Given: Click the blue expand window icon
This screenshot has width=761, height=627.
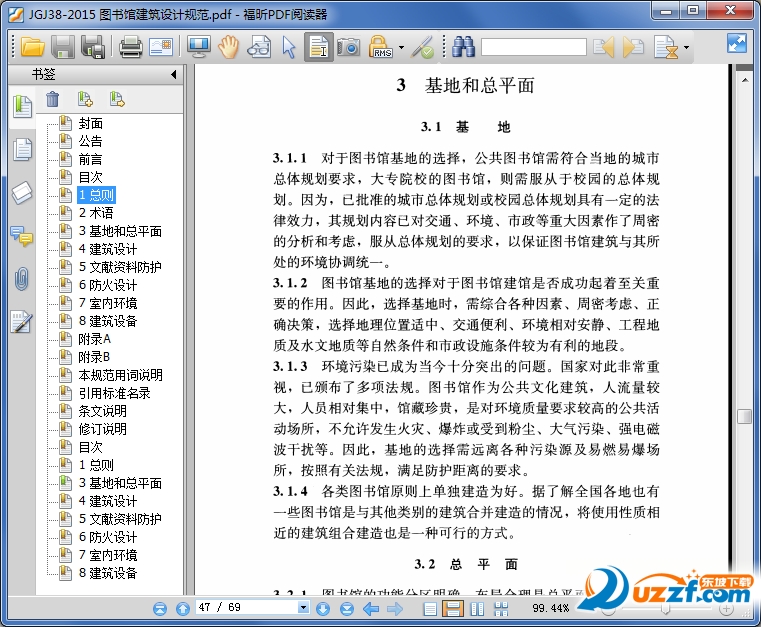Looking at the screenshot, I should point(737,43).
